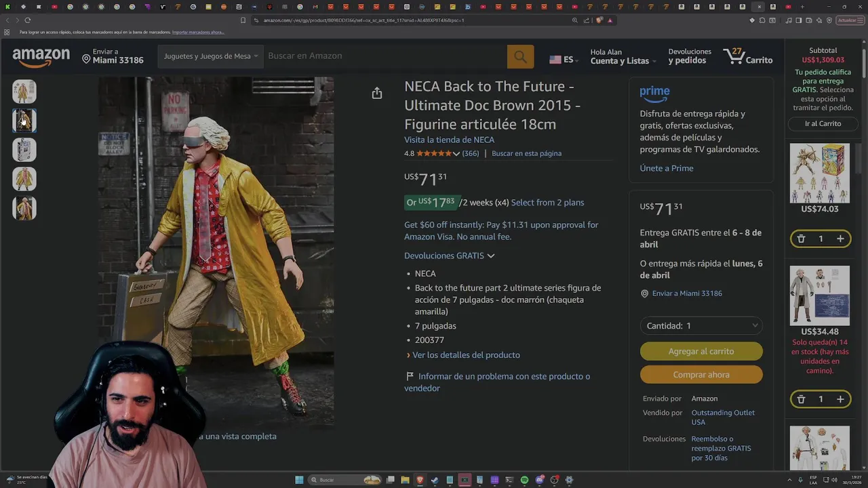Click trash icon under the US$74.03 item
The height and width of the screenshot is (488, 868).
coord(801,239)
